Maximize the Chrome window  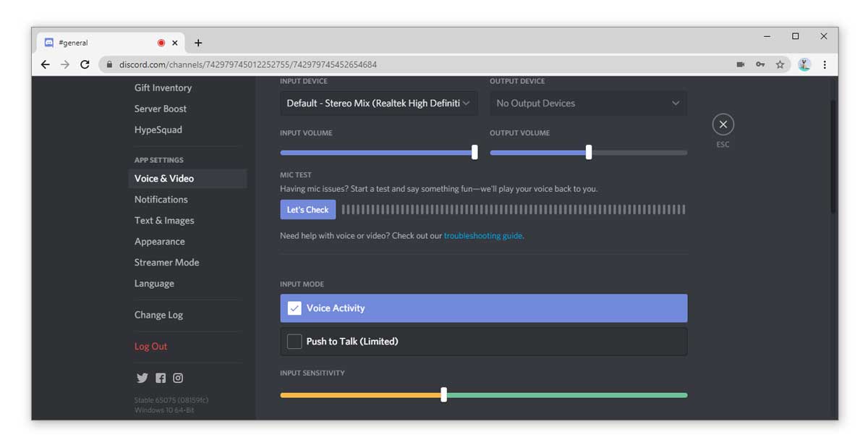(796, 36)
